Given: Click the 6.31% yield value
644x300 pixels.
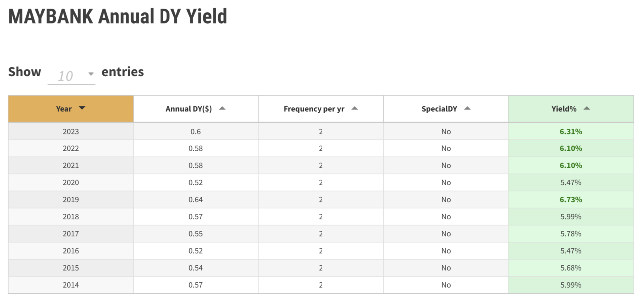Looking at the screenshot, I should (571, 132).
